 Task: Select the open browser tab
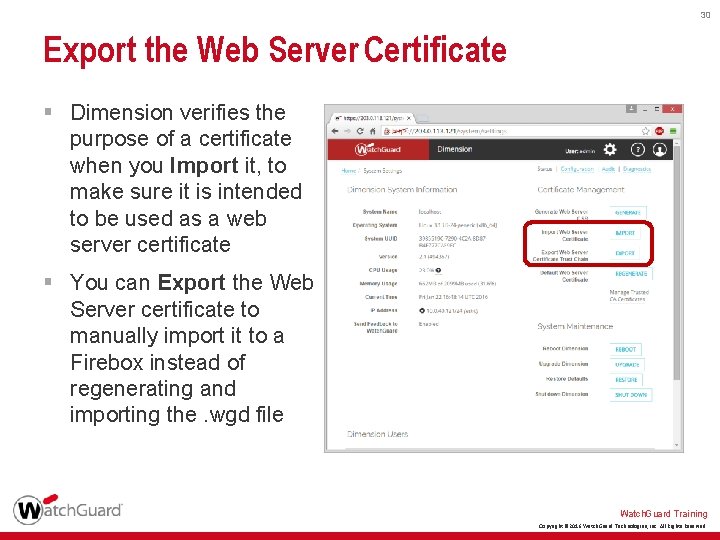coord(371,118)
